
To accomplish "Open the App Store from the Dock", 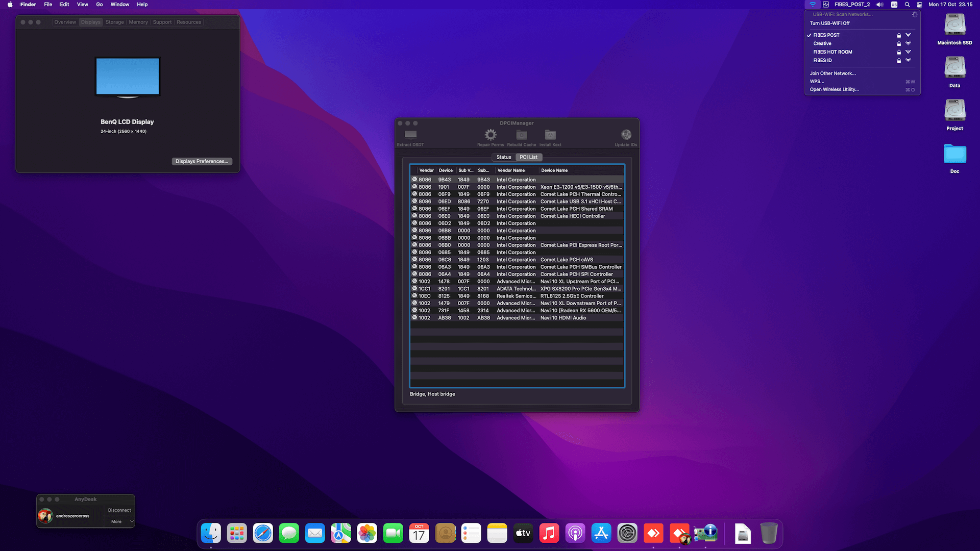I will [x=601, y=533].
